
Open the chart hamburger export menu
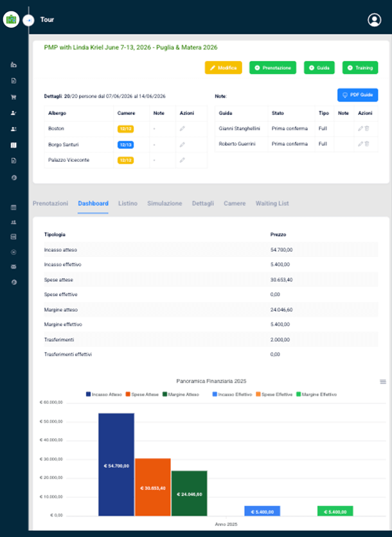point(383,382)
